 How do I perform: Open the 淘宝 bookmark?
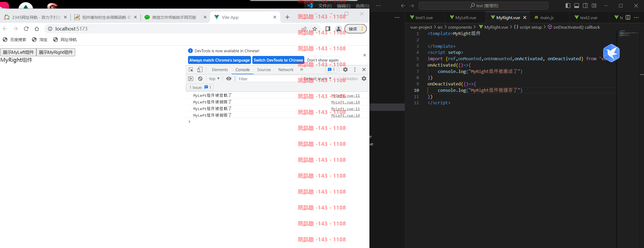click(40, 40)
